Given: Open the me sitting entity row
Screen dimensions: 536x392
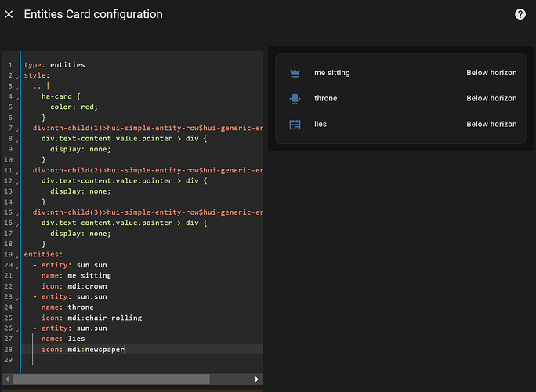Looking at the screenshot, I should (332, 73).
